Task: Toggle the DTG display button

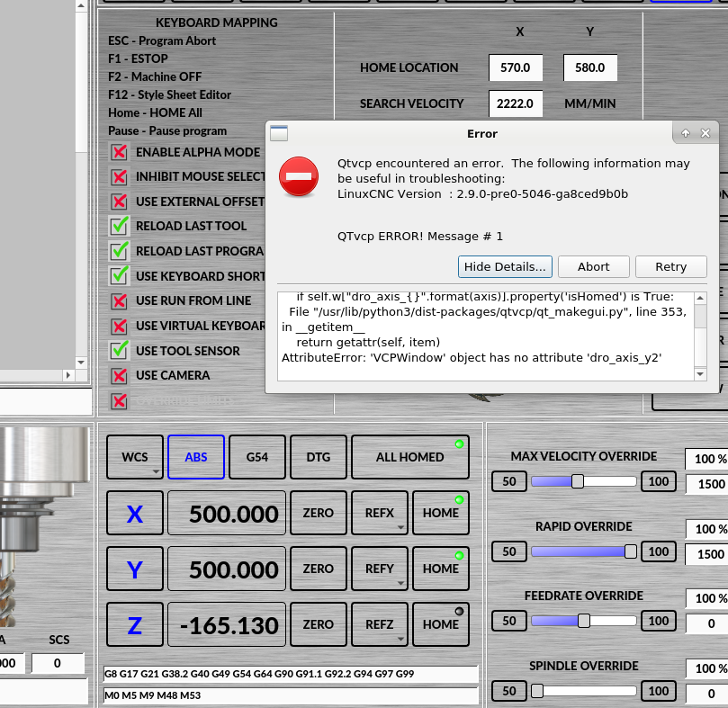Action: tap(319, 457)
